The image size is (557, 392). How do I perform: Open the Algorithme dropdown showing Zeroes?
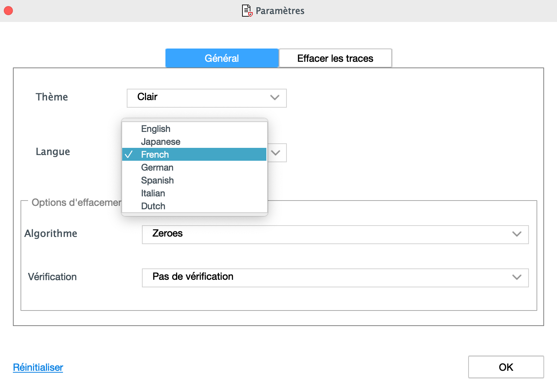(x=335, y=235)
